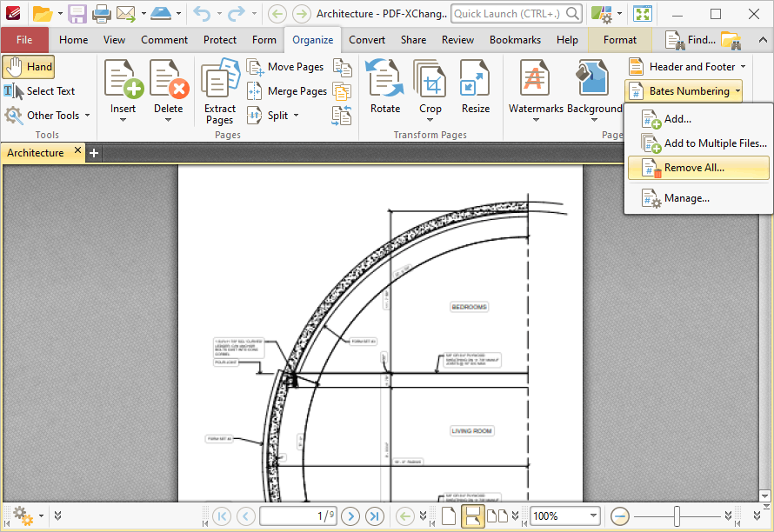Toggle continuous page layout mode
Screen dimensions: 774x532
pos(472,515)
